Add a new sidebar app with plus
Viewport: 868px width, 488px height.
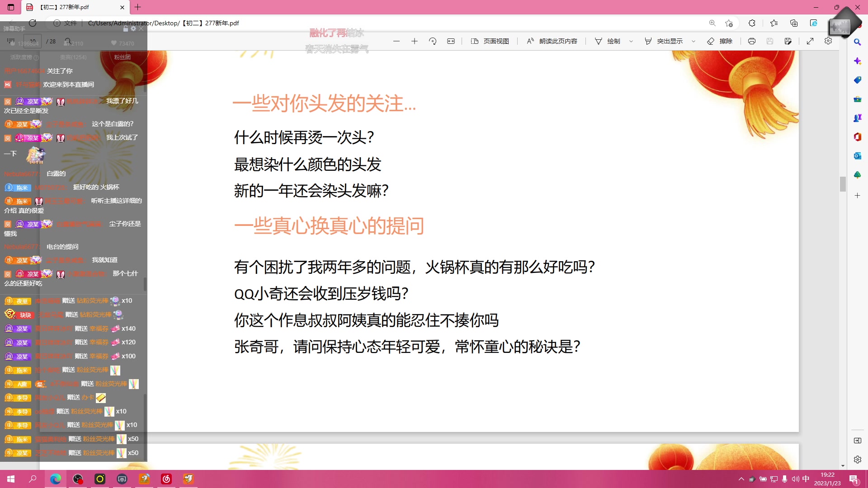click(858, 196)
